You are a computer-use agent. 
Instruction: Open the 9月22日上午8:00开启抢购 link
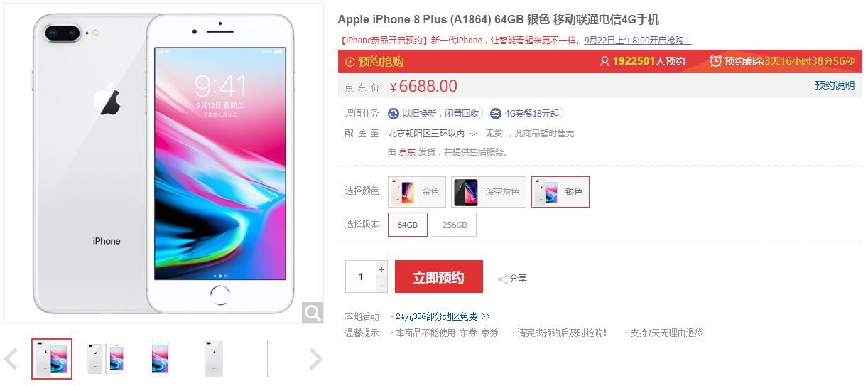(637, 41)
